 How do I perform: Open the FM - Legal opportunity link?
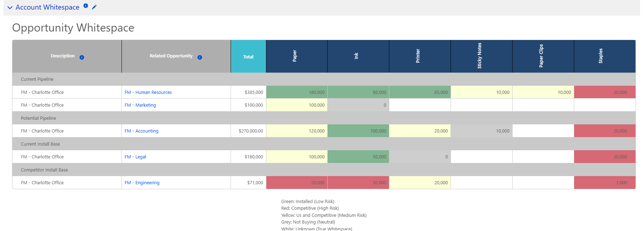(x=135, y=157)
